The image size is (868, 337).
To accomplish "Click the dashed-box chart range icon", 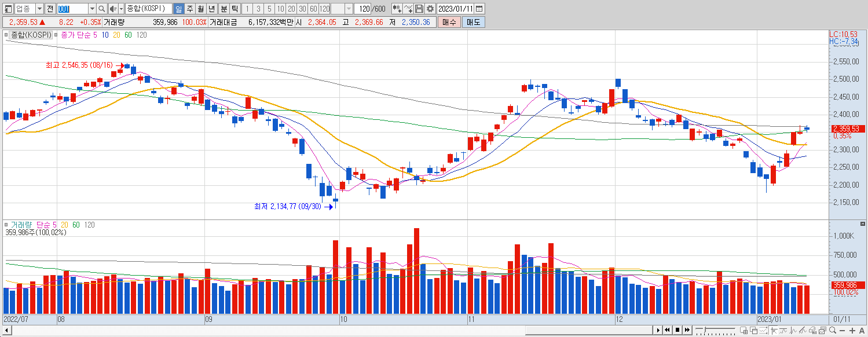I will [x=763, y=331].
